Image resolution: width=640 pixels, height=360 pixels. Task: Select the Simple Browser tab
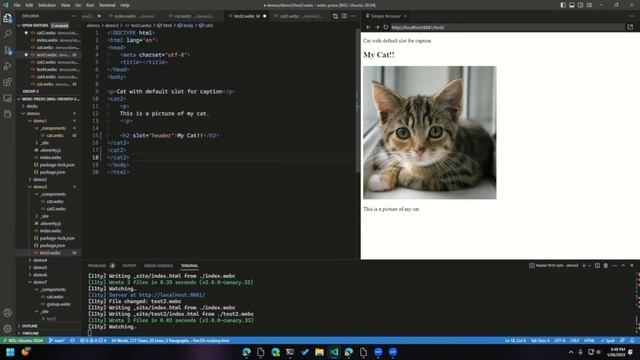[x=386, y=16]
